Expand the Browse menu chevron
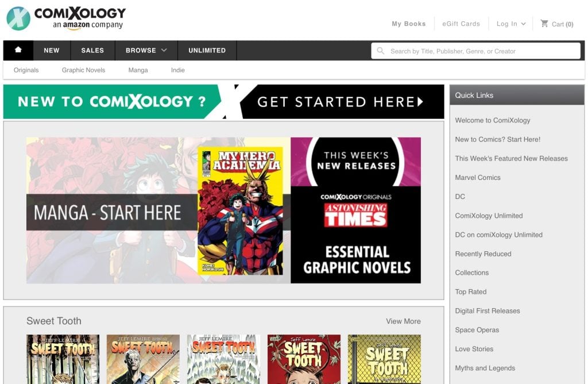The image size is (588, 384). click(164, 50)
